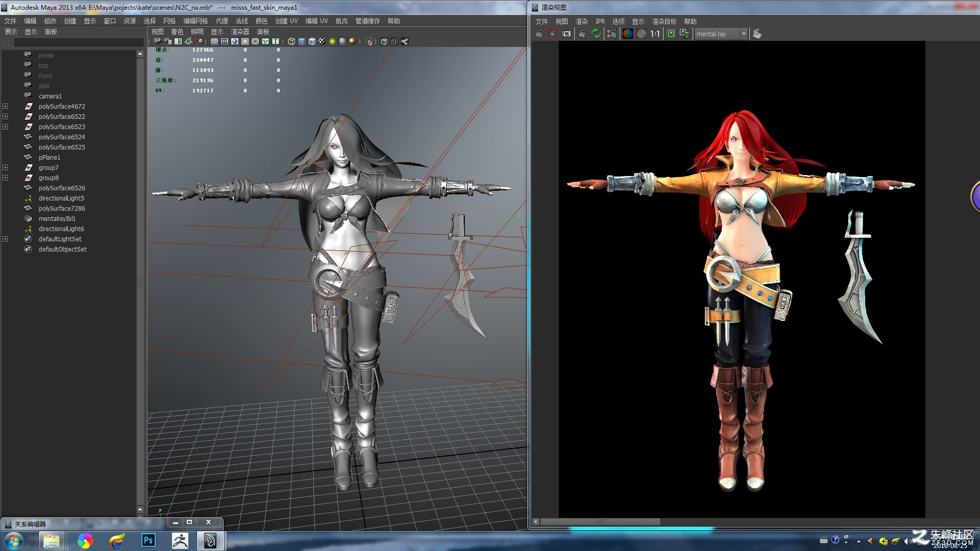This screenshot has width=980, height=551.
Task: Click the keep image icon
Action: [x=671, y=34]
